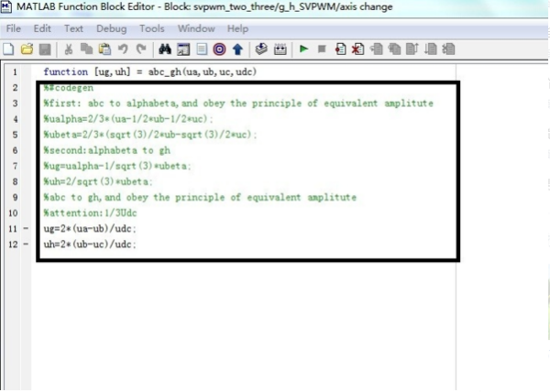
Task: Save the function with floppy icon
Action: (45, 49)
